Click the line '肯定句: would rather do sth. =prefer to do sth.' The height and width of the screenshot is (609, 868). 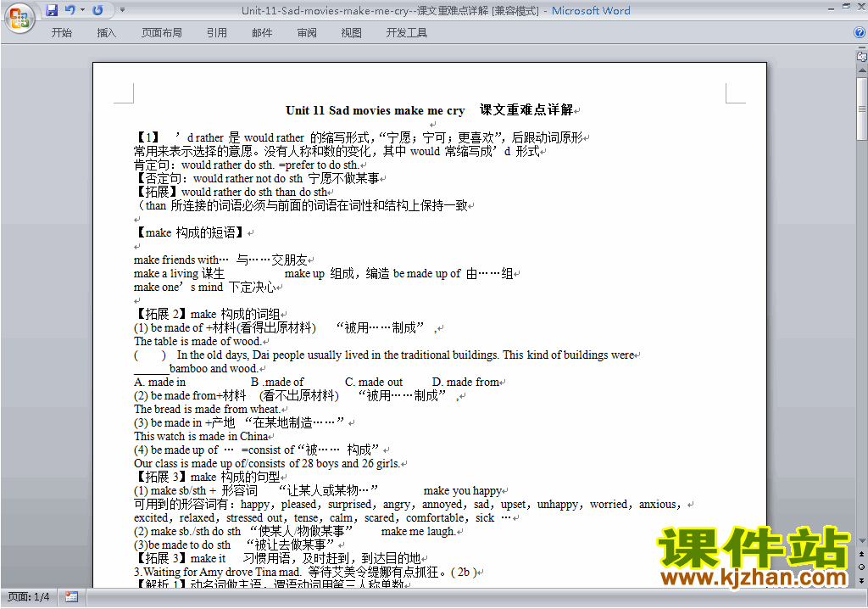coord(247,165)
